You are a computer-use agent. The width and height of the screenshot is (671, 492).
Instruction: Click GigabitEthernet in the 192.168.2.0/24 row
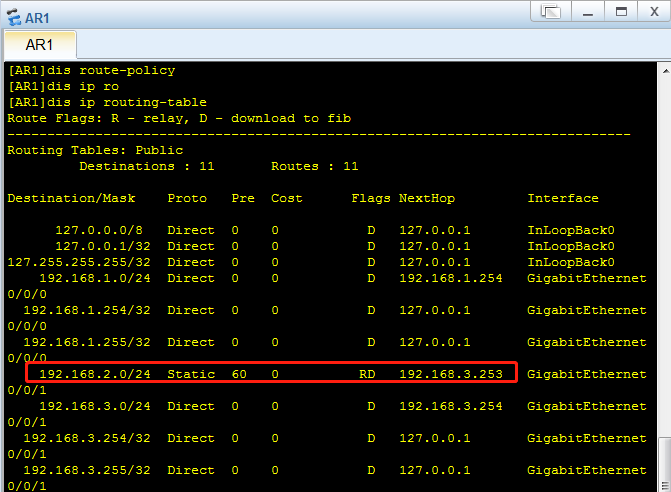587,374
